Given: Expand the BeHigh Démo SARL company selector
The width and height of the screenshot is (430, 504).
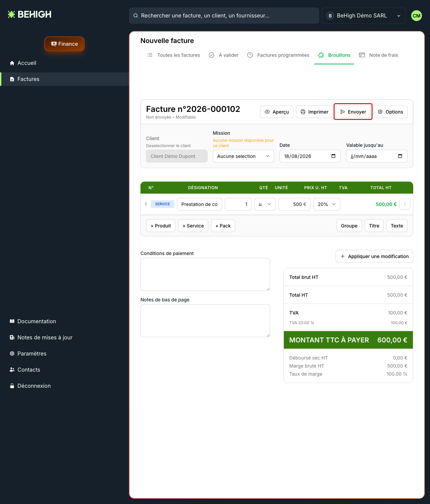Looking at the screenshot, I should (363, 15).
